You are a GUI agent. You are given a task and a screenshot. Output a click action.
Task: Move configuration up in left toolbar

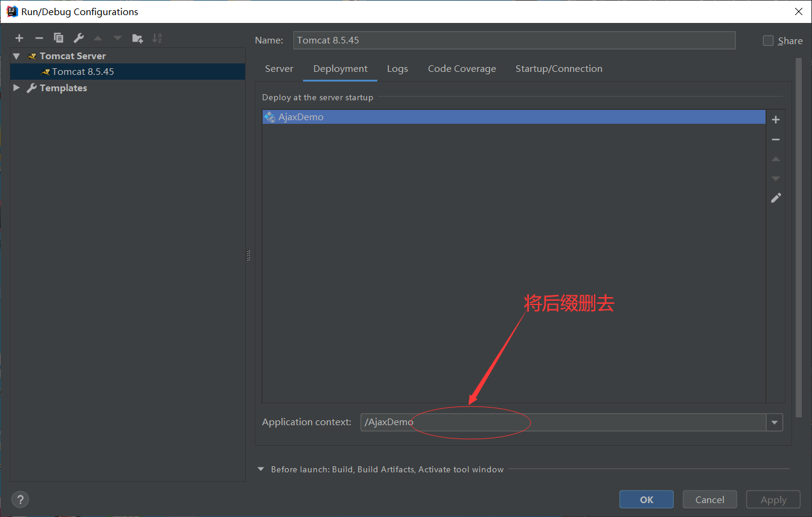pyautogui.click(x=98, y=38)
